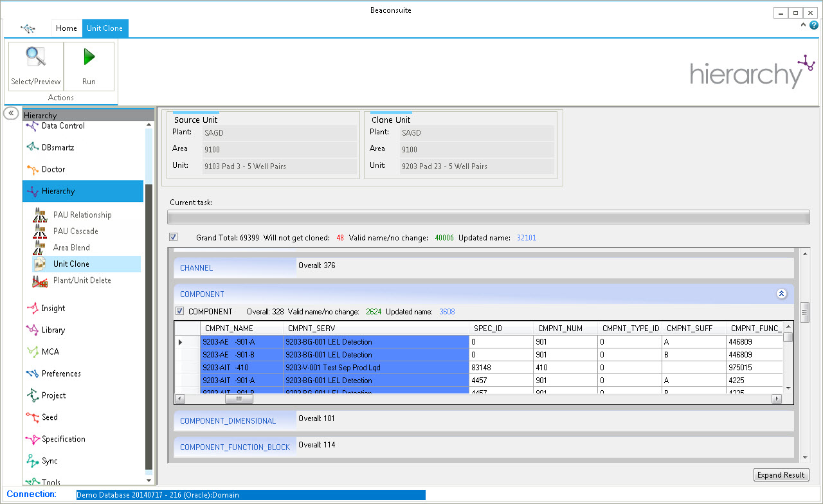
Task: Click the results panel vertical scrollbar thumb
Action: pos(804,312)
